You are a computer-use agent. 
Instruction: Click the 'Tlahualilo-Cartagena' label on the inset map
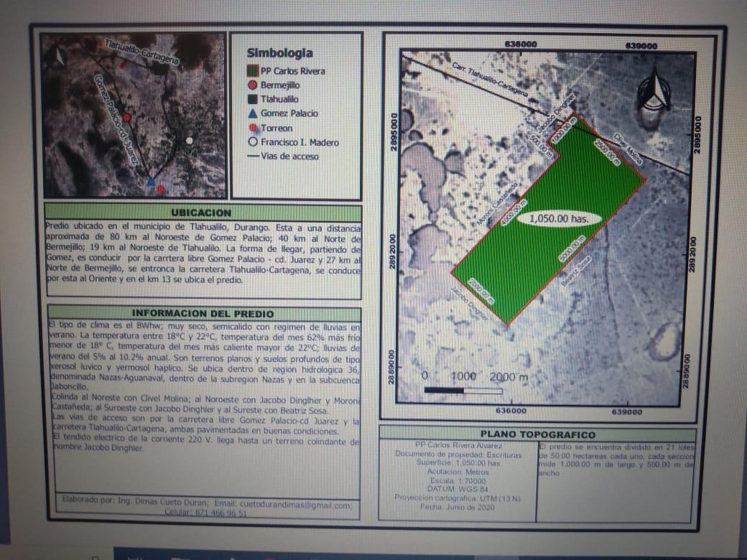click(141, 52)
